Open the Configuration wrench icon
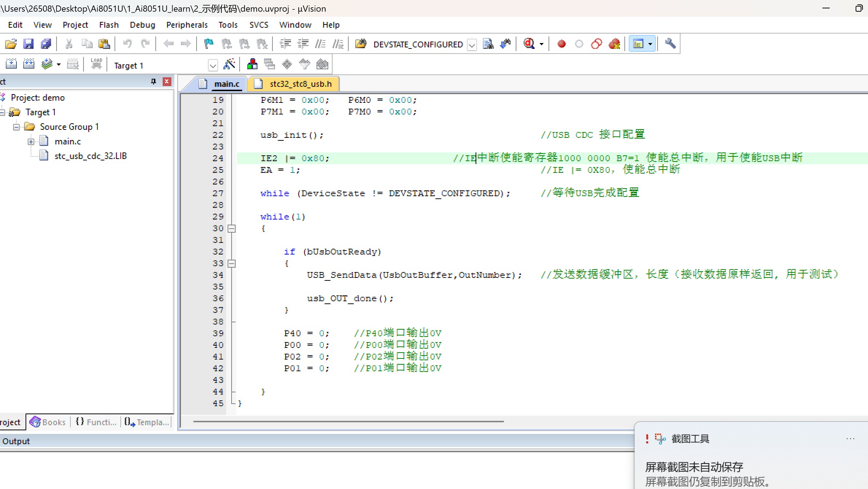This screenshot has width=868, height=489. click(x=670, y=44)
